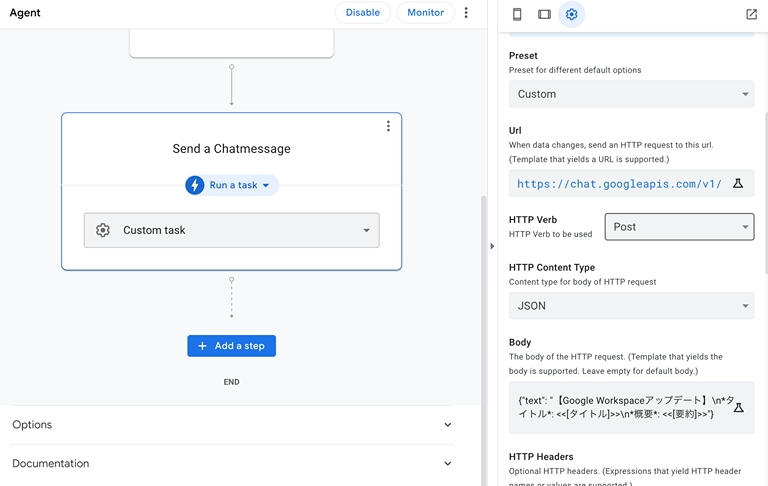Open the Preset dropdown set to Custom
768x486 pixels.
click(x=631, y=94)
